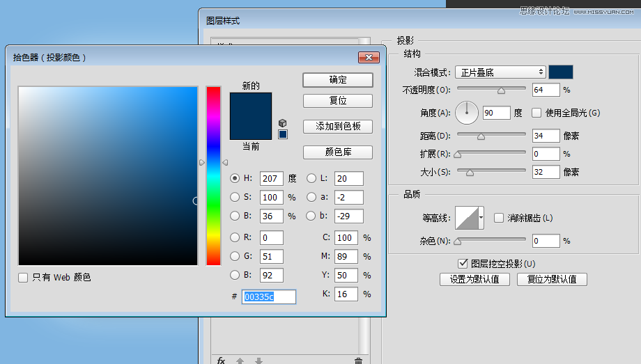This screenshot has width=641, height=364.
Task: Click the fx add effect icon
Action: coord(221,361)
